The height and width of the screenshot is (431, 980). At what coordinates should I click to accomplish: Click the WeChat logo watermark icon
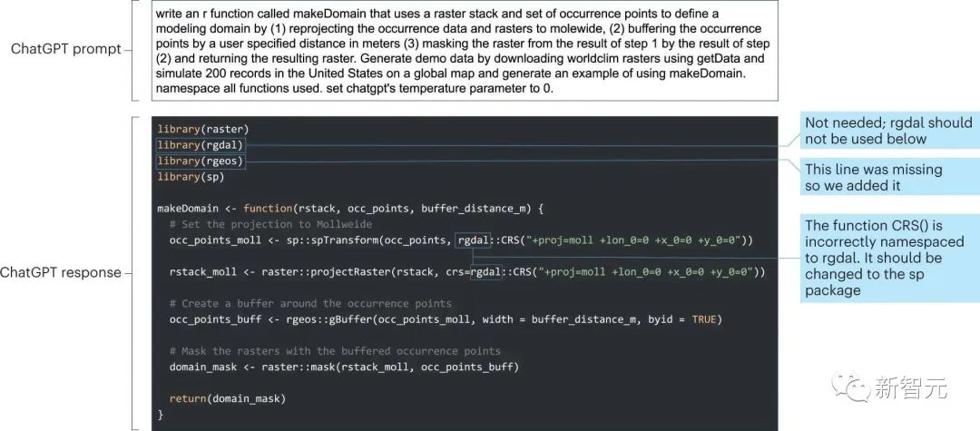(850, 388)
